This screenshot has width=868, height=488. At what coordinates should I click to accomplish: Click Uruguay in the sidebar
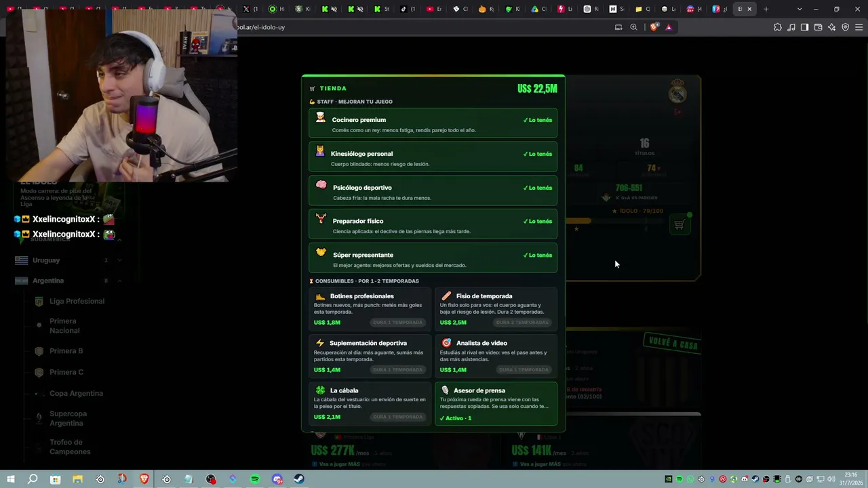(x=46, y=260)
